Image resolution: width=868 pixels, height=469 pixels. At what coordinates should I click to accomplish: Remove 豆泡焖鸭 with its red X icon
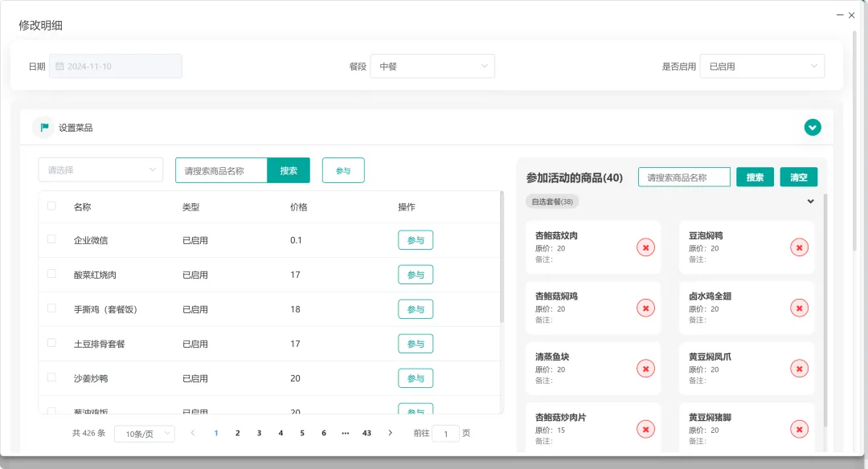click(x=800, y=247)
